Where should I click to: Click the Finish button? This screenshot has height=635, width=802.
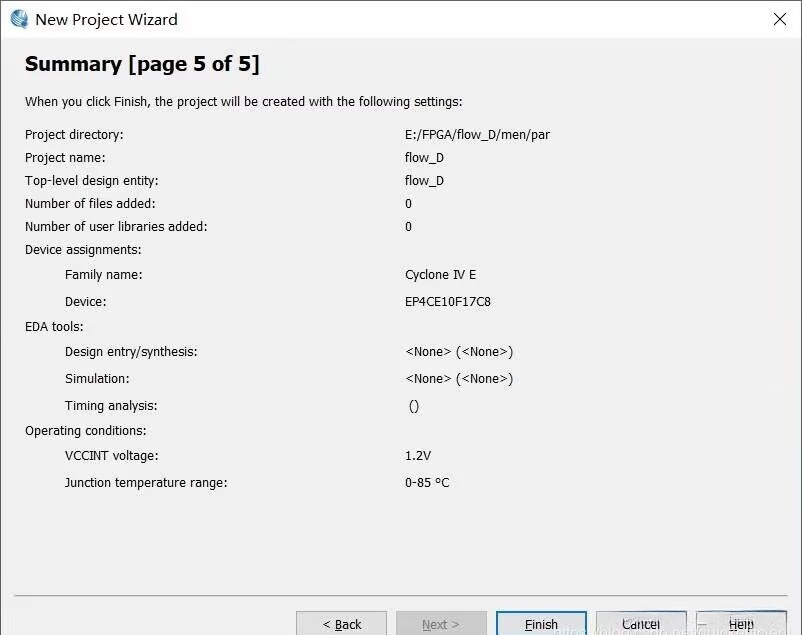tap(541, 623)
